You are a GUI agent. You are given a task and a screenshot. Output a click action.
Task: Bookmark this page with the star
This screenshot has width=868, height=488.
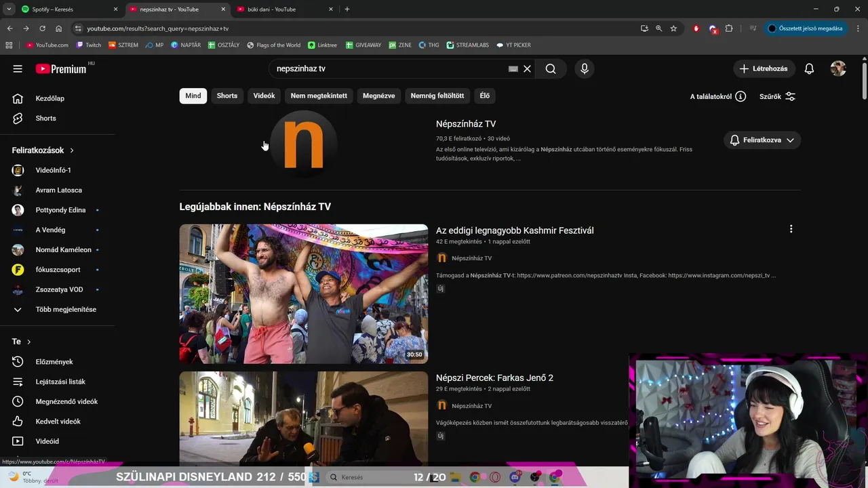click(x=673, y=28)
